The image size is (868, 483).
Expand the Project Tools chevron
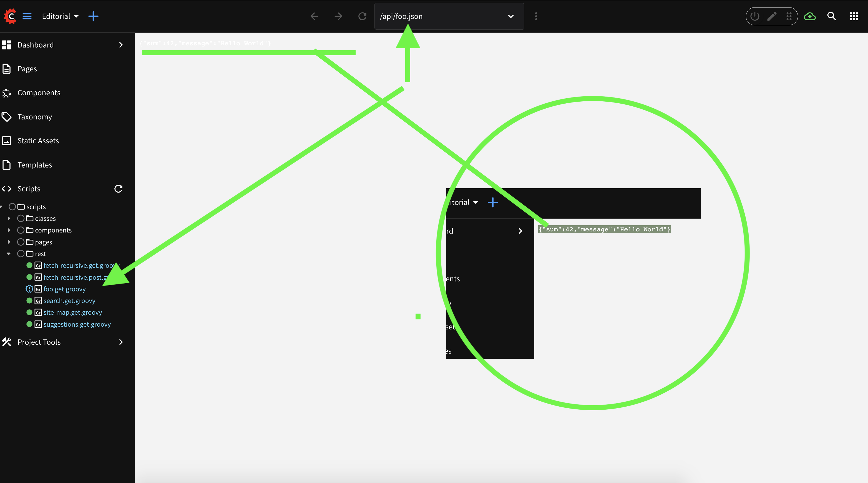(x=121, y=342)
